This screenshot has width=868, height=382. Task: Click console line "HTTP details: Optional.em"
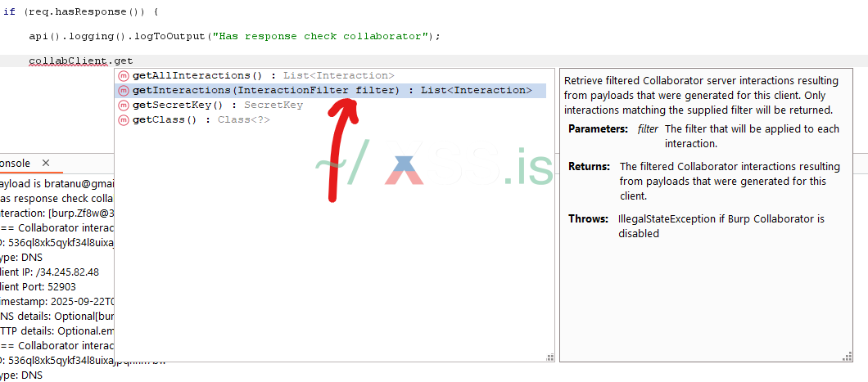57,331
